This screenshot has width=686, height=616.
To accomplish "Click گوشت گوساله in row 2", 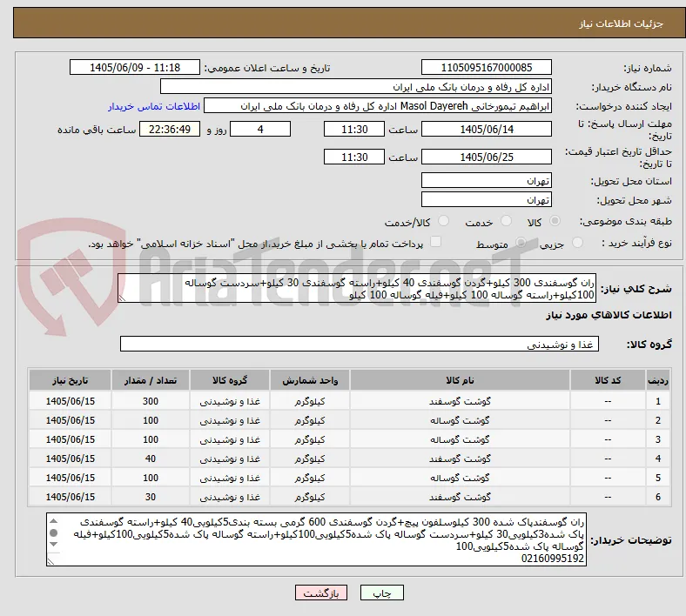I will pos(460,420).
